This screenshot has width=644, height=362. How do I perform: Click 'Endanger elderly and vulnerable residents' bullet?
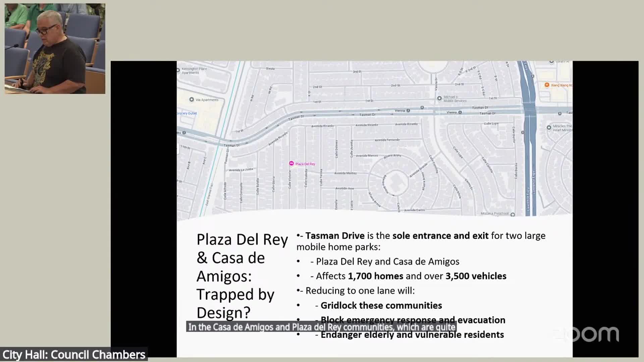pos(412,335)
